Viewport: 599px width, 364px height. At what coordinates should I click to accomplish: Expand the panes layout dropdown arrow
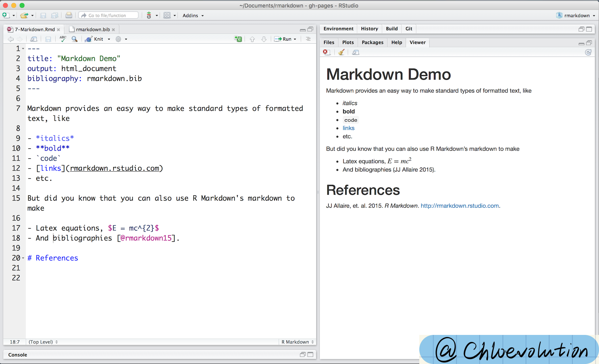(175, 16)
